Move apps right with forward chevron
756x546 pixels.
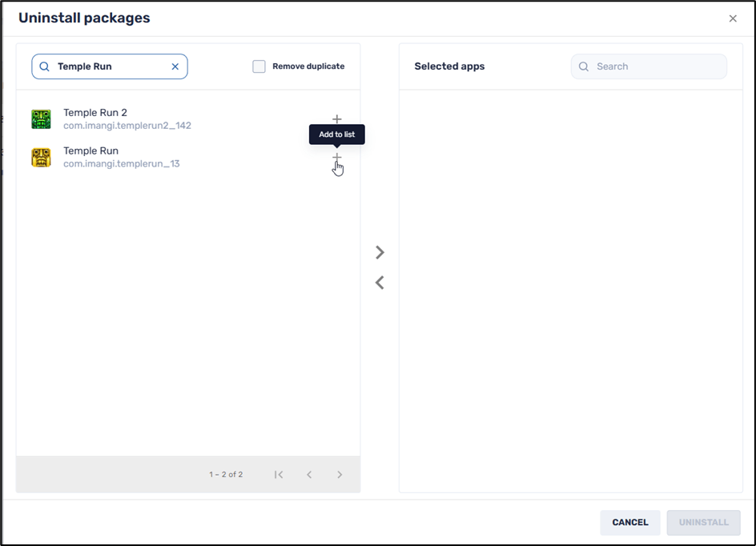point(380,252)
